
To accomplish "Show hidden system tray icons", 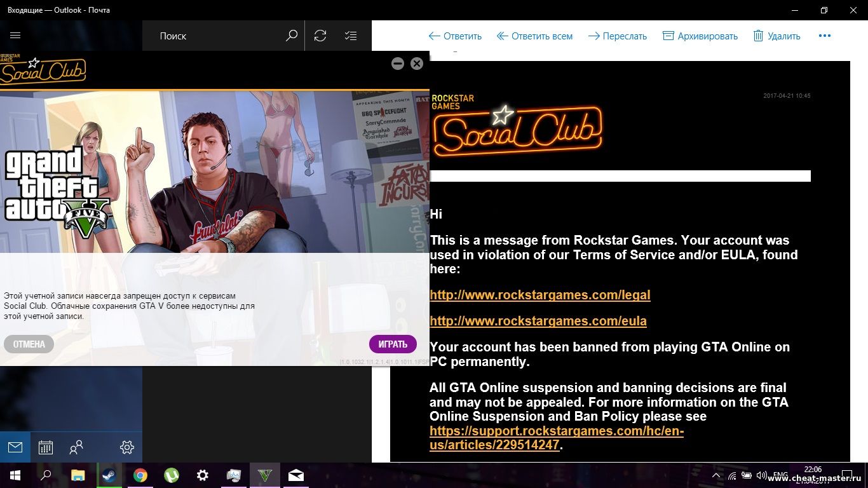I will 716,475.
